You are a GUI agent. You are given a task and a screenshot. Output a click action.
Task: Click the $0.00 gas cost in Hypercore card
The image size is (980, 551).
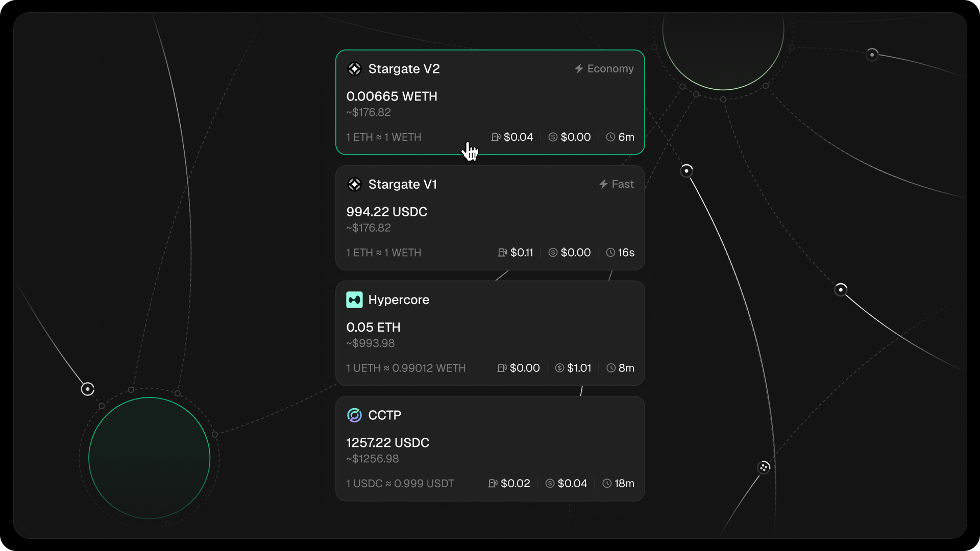pyautogui.click(x=525, y=368)
